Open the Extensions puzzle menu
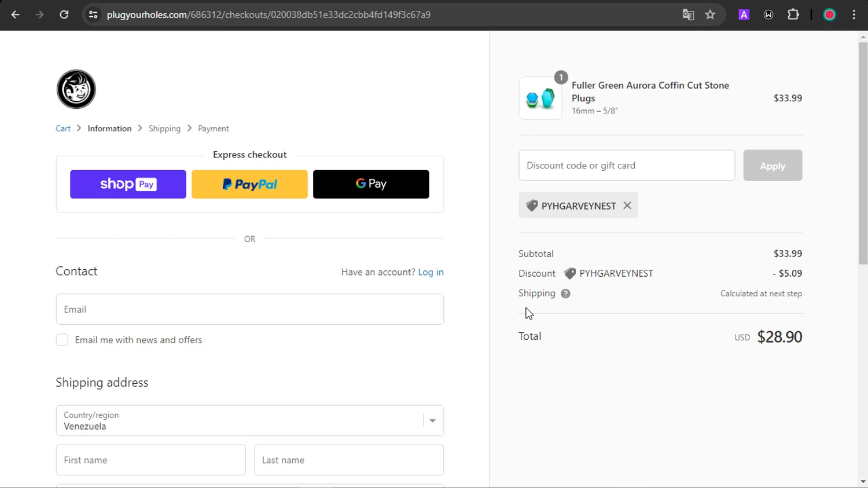This screenshot has height=488, width=868. (x=793, y=14)
